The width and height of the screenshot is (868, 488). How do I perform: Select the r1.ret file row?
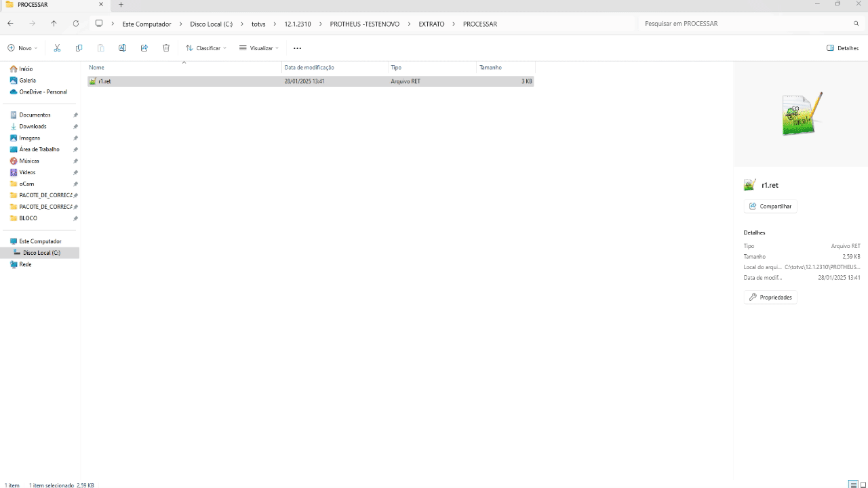pos(311,81)
